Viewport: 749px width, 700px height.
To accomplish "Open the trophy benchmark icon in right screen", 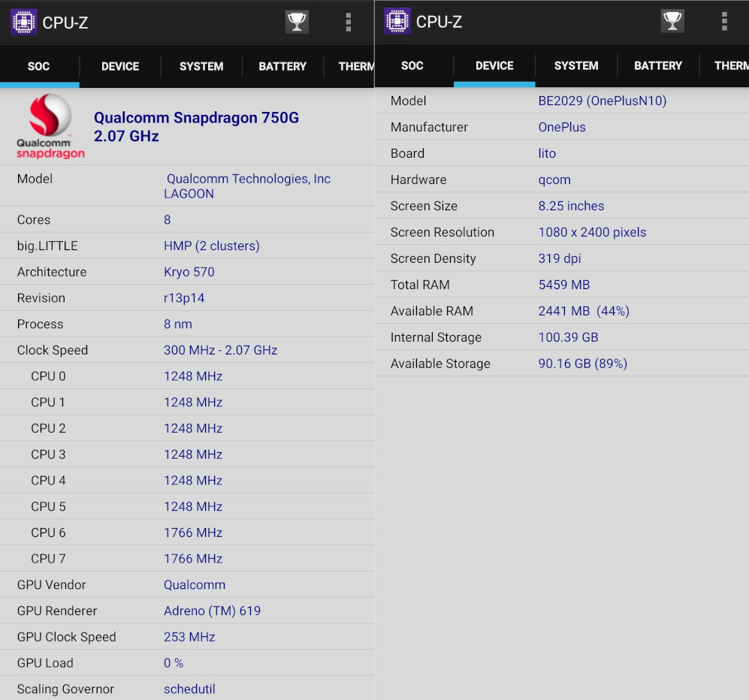I will click(672, 21).
